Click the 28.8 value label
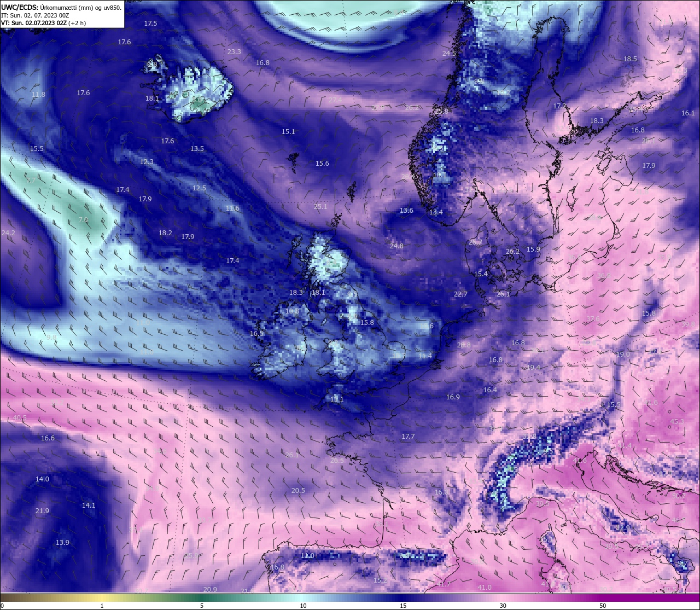700x610 pixels. 464,345
